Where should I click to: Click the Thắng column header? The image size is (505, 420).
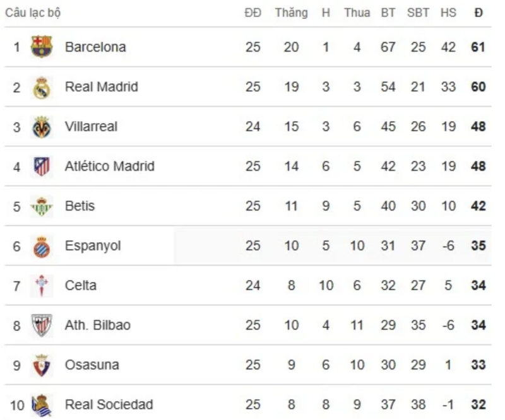pyautogui.click(x=291, y=13)
